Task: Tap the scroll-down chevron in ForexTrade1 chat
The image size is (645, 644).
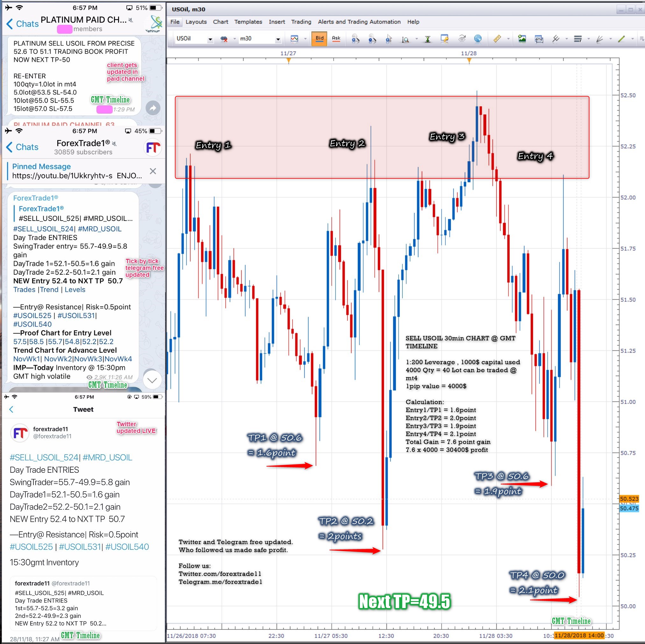Action: point(152,380)
